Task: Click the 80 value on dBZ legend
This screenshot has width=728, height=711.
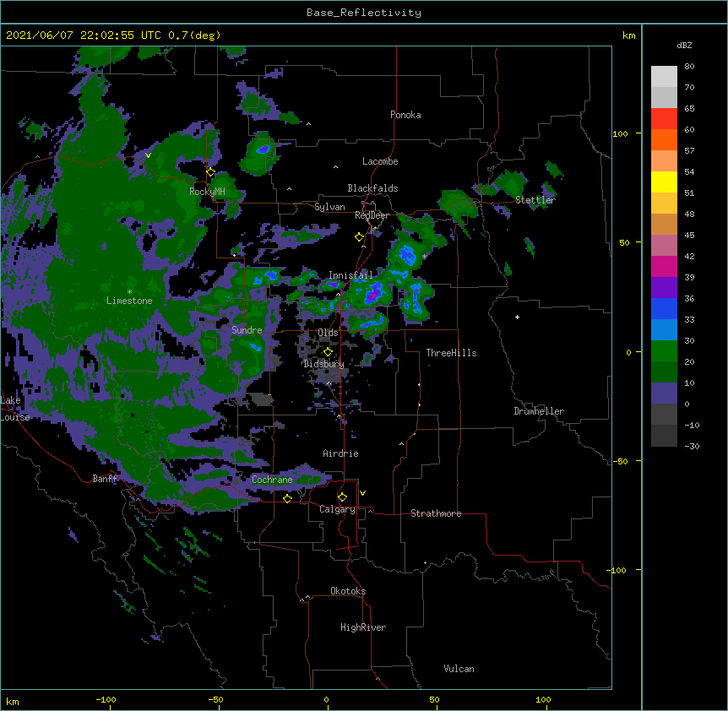Action: 689,67
